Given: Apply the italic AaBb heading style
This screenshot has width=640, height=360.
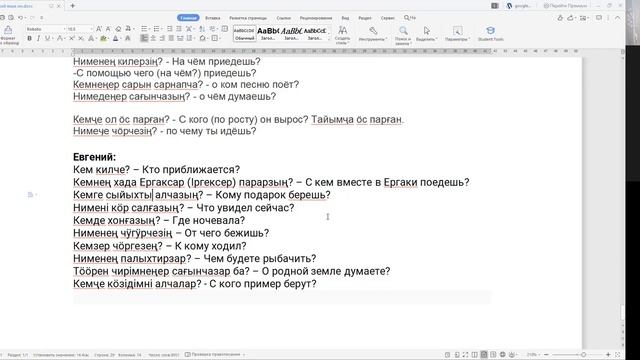Looking at the screenshot, I should click(291, 34).
